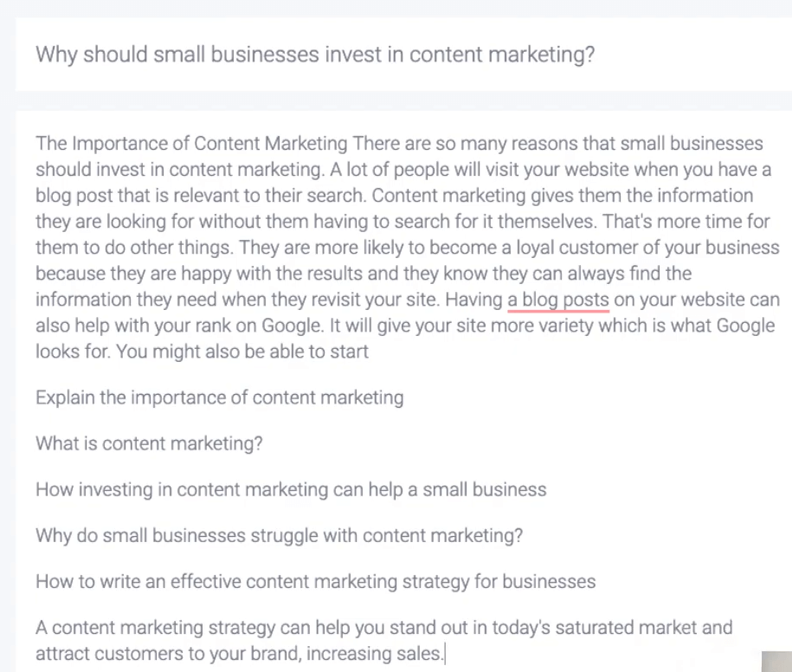Place cursor after 'increasing sales.'
The image size is (792, 672).
coord(445,655)
